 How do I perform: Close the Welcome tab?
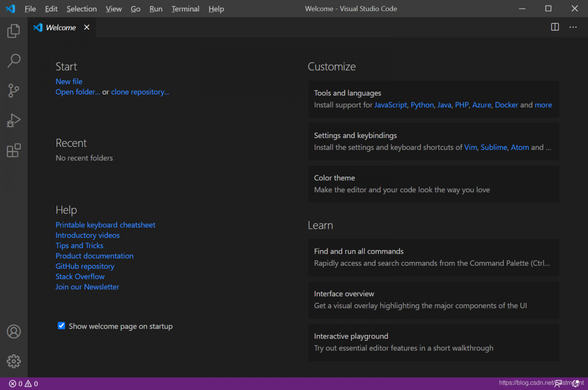(x=86, y=28)
